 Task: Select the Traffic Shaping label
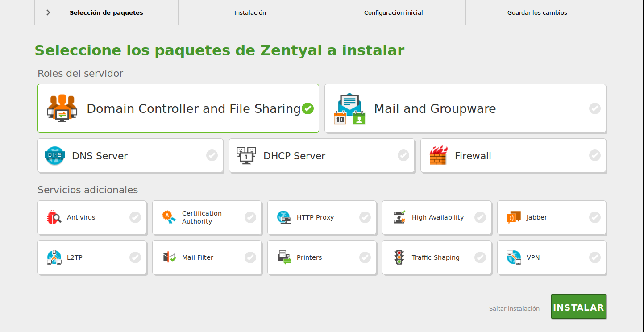point(436,257)
